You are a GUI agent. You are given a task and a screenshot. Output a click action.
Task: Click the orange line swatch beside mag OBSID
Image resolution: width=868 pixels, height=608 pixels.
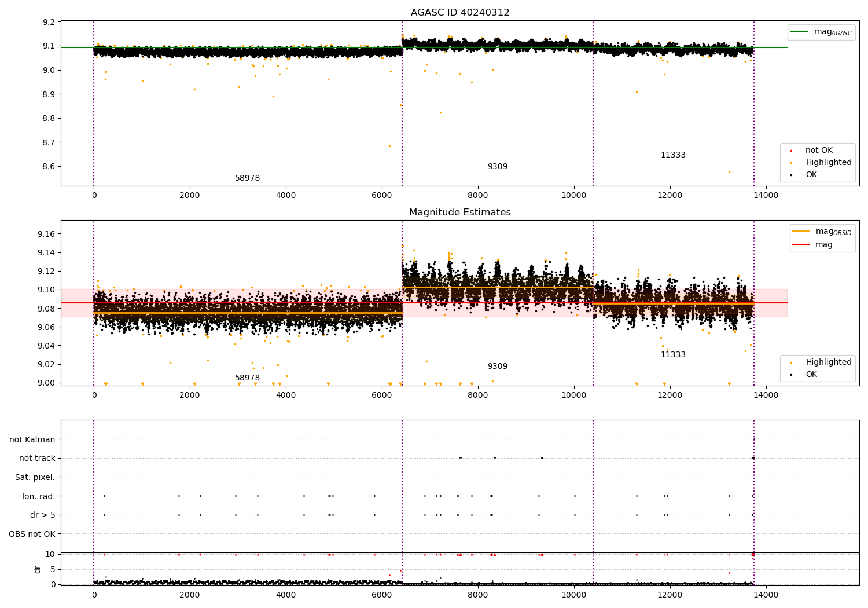[801, 232]
